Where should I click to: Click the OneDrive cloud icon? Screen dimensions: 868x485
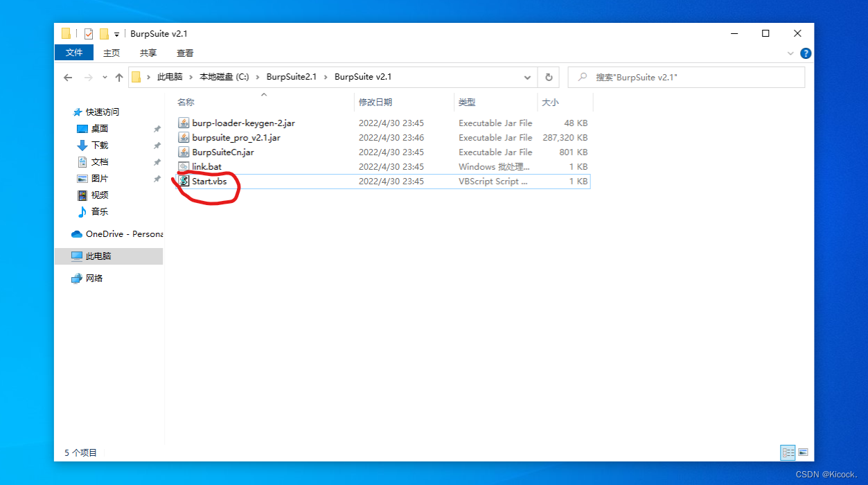[x=77, y=234]
